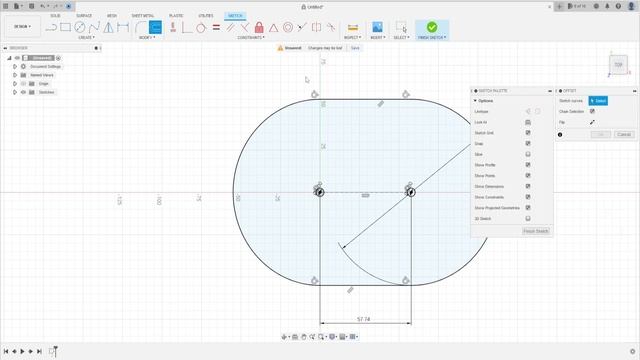Image resolution: width=640 pixels, height=360 pixels.
Task: Toggle visibility of Origin folder
Action: point(23,84)
